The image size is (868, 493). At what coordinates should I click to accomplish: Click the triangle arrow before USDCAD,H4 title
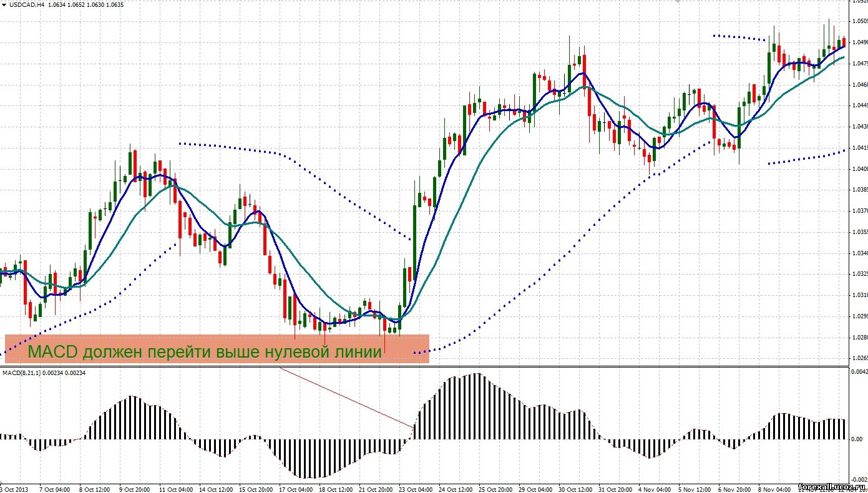[4, 4]
